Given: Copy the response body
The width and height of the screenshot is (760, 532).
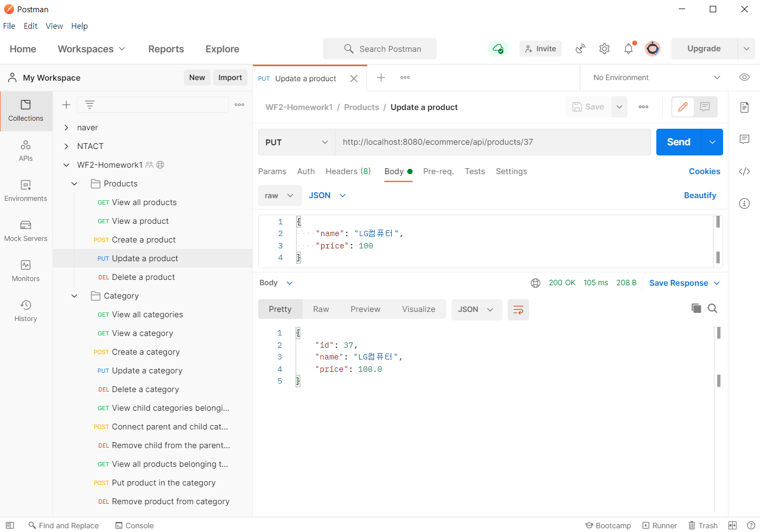Looking at the screenshot, I should click(696, 308).
